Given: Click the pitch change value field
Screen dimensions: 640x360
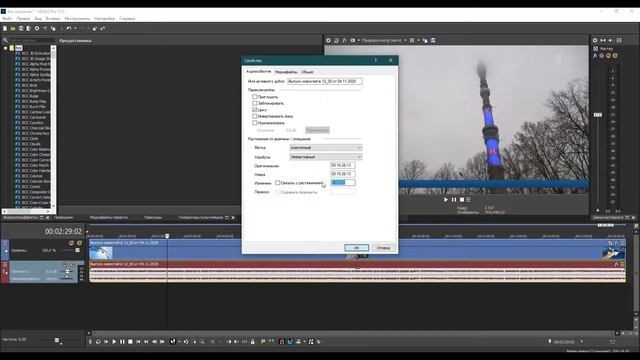Looking at the screenshot, I should [x=343, y=183].
